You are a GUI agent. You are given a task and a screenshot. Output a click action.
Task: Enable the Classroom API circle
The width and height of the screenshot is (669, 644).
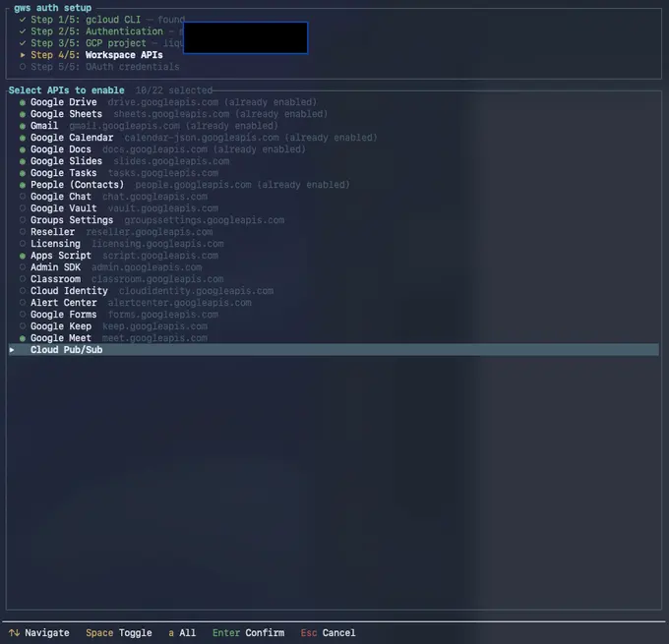[x=23, y=279]
